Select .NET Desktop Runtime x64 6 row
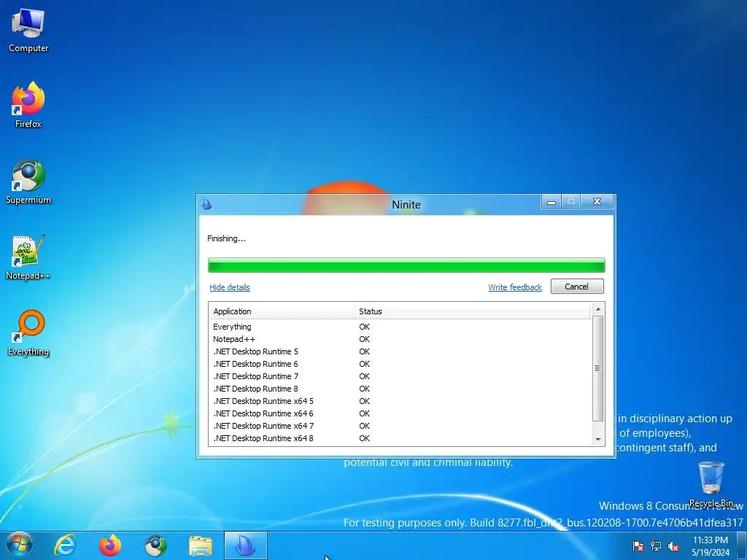The height and width of the screenshot is (560, 747). [400, 413]
